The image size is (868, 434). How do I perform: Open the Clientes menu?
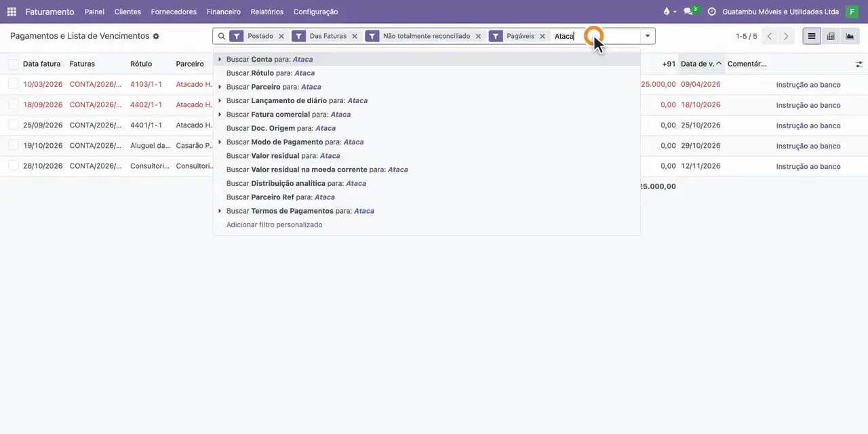click(127, 12)
